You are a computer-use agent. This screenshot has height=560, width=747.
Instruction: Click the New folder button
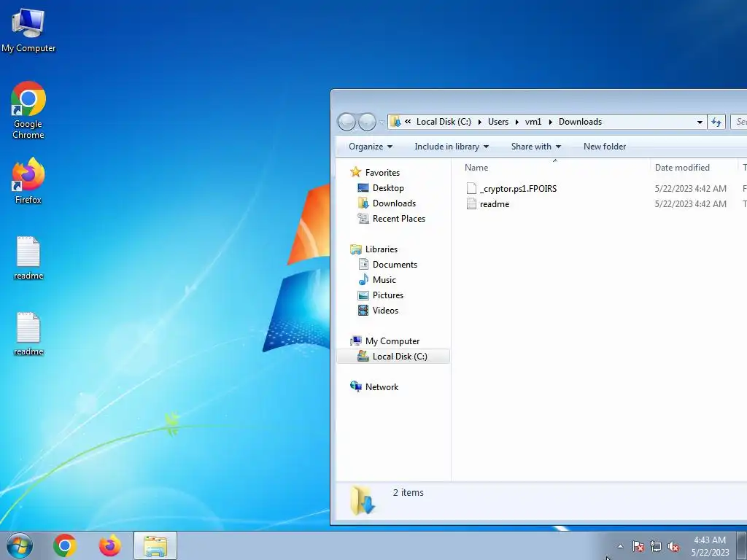click(x=605, y=147)
